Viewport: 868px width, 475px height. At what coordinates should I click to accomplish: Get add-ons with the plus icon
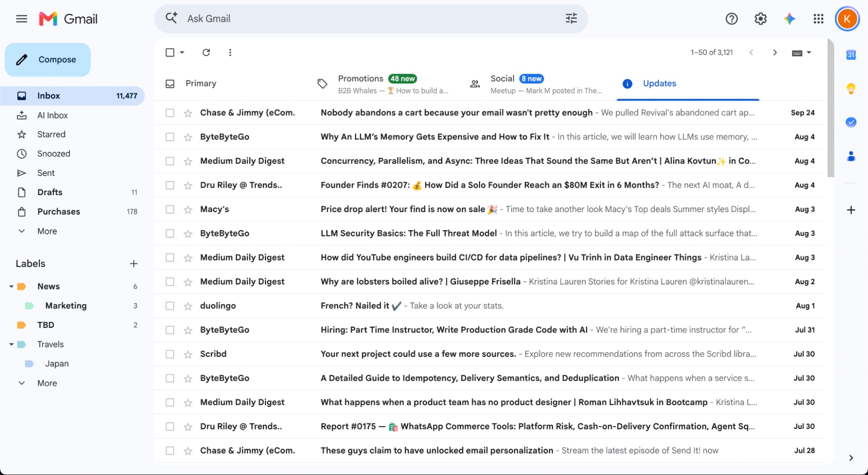point(851,210)
